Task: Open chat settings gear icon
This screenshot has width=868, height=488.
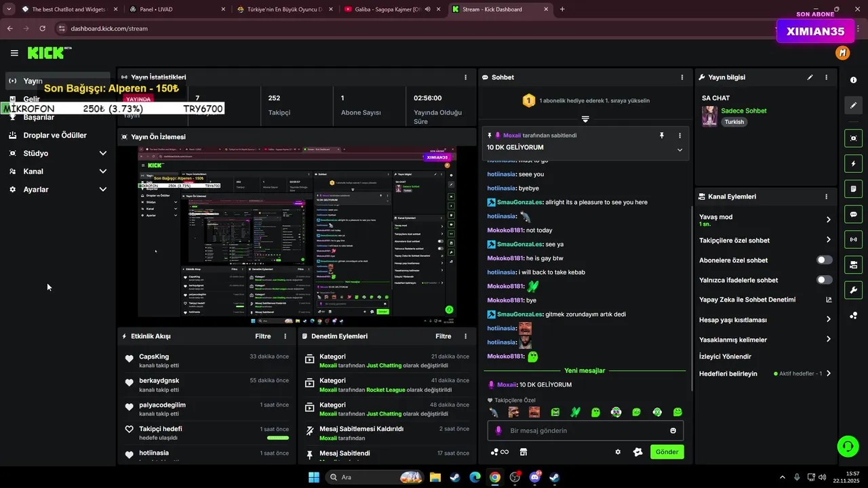Action: (618, 452)
